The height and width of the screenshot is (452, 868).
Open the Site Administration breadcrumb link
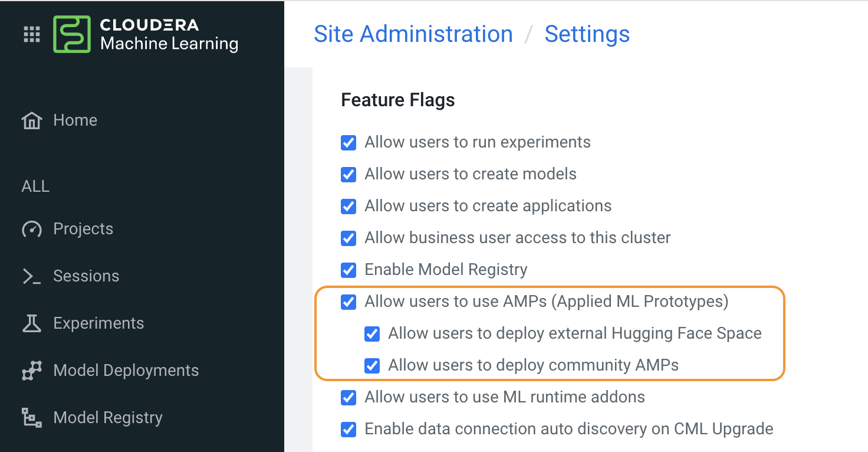(x=413, y=34)
